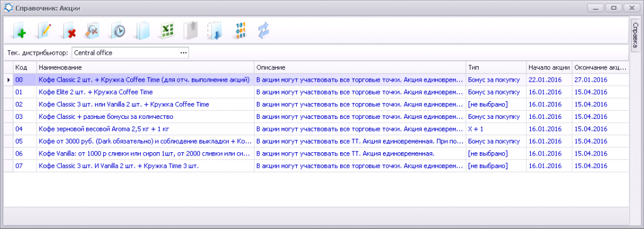Select the name cell in row 00
The width and height of the screenshot is (644, 229).
145,80
